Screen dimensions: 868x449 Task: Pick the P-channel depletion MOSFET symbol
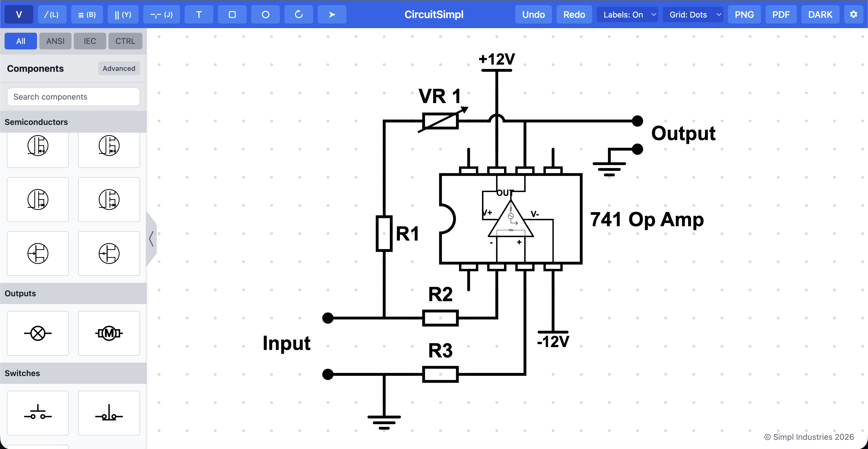38,200
